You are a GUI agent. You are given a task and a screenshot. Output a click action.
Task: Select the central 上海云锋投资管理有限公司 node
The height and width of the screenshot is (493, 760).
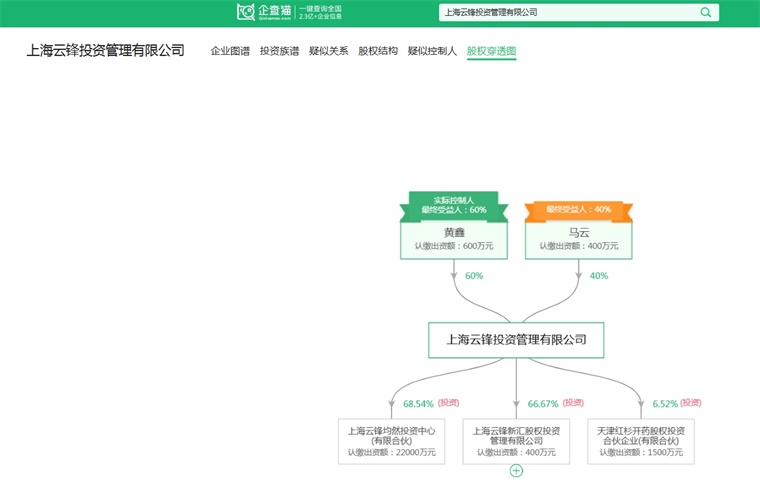click(x=516, y=340)
